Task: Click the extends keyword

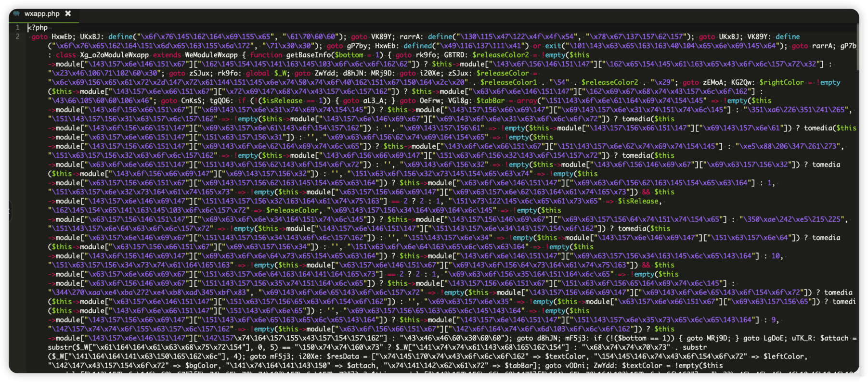Action: click(167, 55)
